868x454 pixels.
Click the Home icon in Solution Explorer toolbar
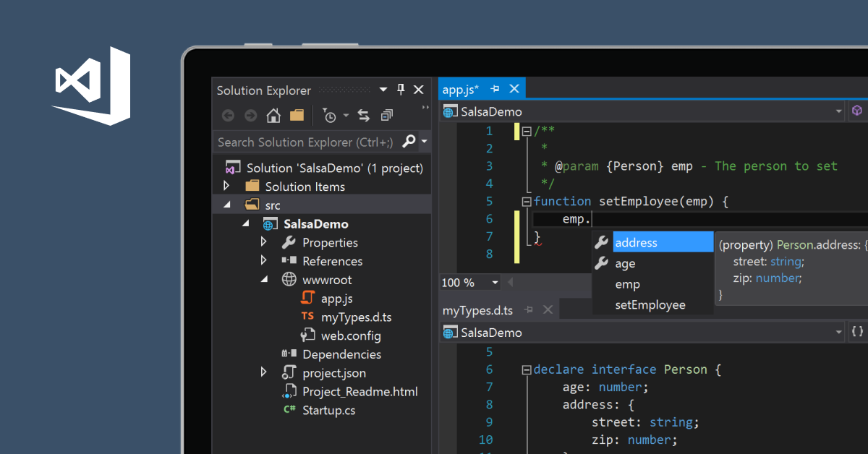click(x=274, y=115)
